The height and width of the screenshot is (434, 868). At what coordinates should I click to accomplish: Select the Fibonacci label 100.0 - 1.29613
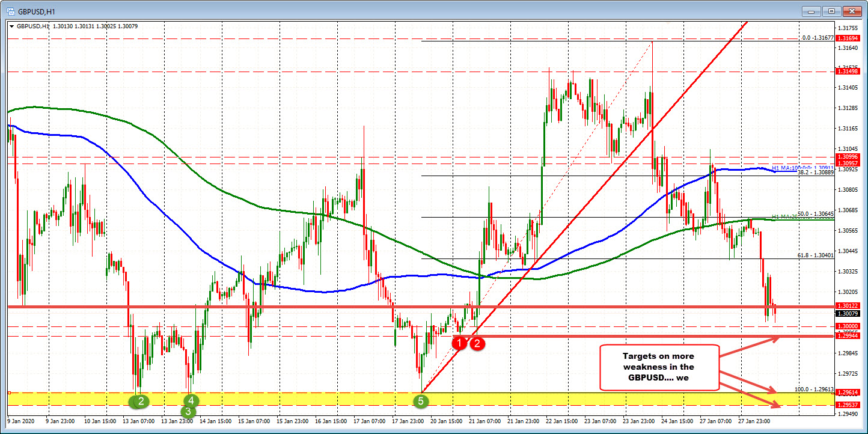pyautogui.click(x=814, y=390)
